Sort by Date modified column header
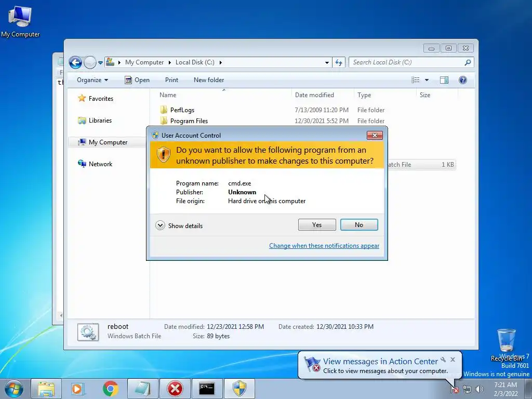Image resolution: width=532 pixels, height=399 pixels. click(x=322, y=95)
